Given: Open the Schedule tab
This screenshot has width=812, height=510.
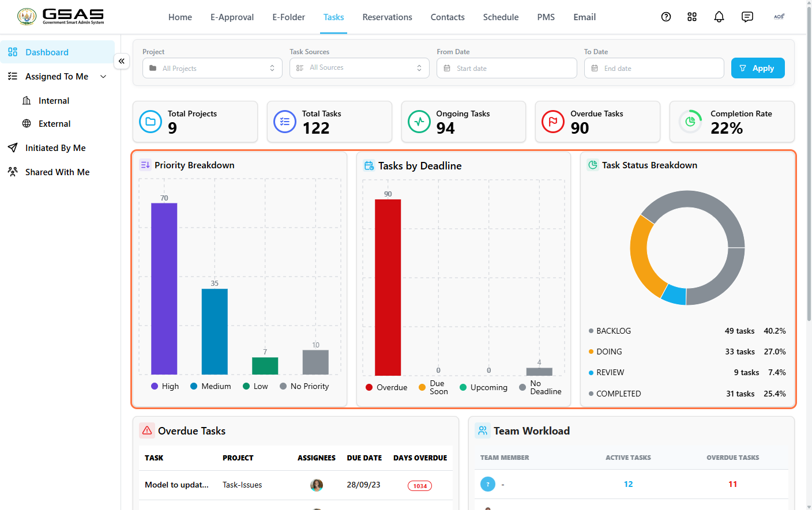Looking at the screenshot, I should (x=501, y=17).
